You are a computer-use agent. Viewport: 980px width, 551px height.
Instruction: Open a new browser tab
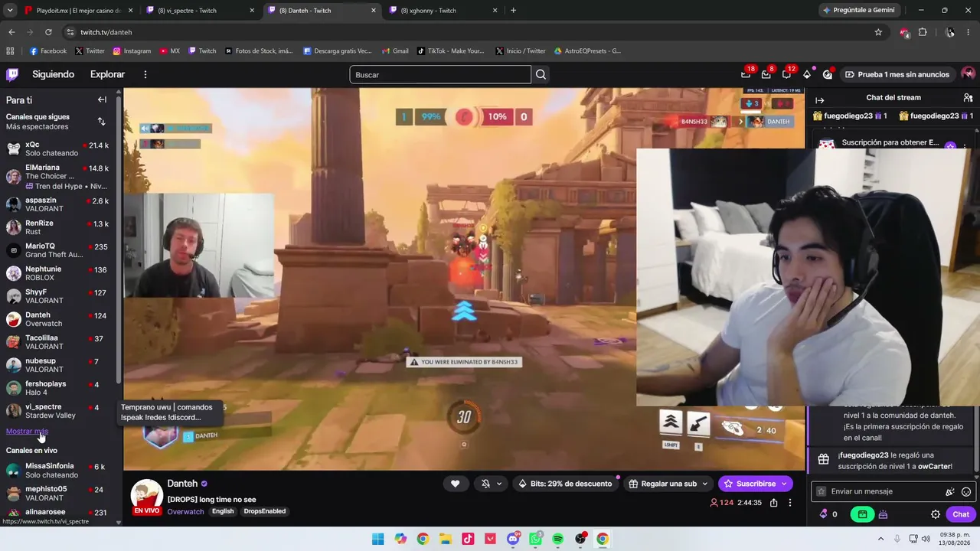[513, 11]
